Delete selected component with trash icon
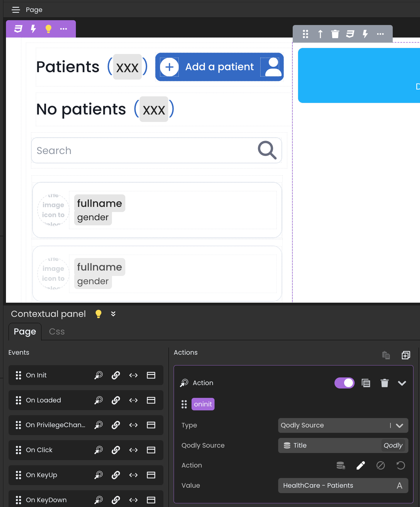Image resolution: width=420 pixels, height=507 pixels. click(335, 34)
